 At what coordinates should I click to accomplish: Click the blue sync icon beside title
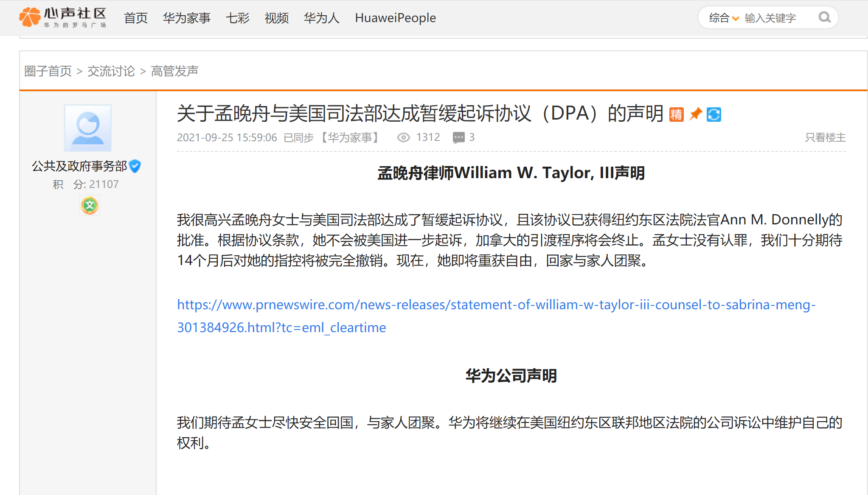point(714,115)
